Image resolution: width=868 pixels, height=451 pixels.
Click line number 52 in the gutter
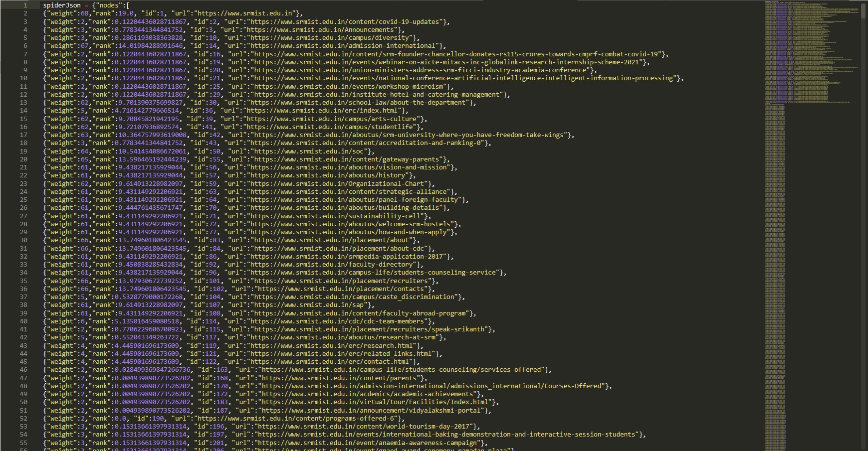pos(23,419)
